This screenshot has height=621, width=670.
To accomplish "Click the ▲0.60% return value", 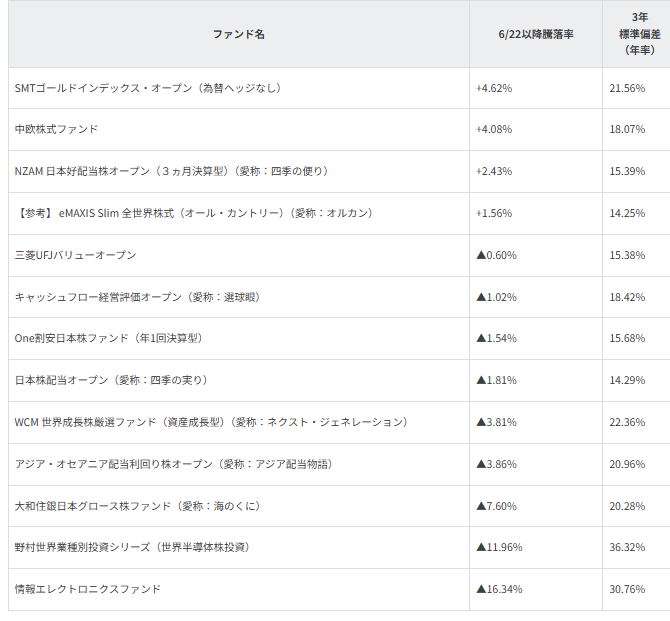I will [497, 255].
